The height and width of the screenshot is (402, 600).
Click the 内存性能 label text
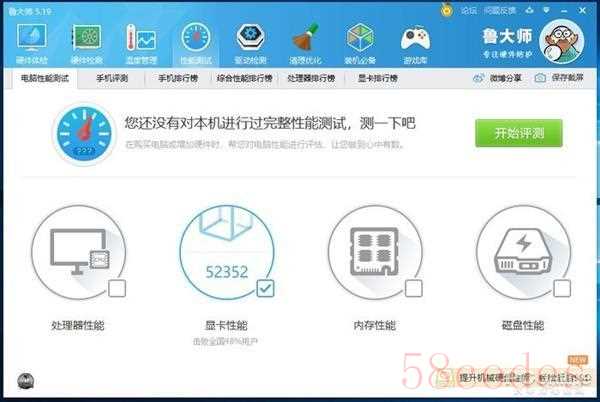click(375, 326)
